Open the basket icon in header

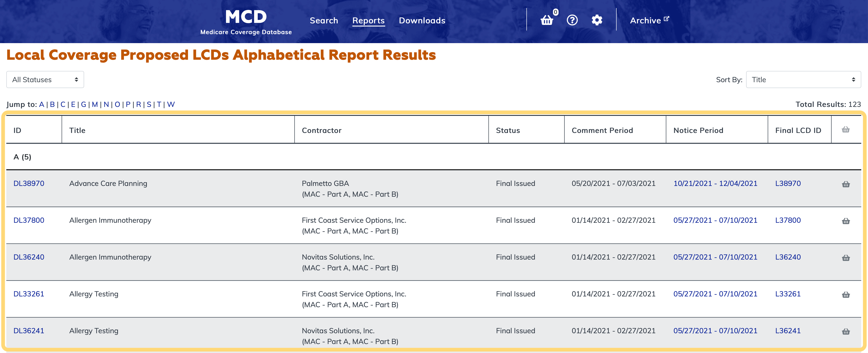(546, 20)
